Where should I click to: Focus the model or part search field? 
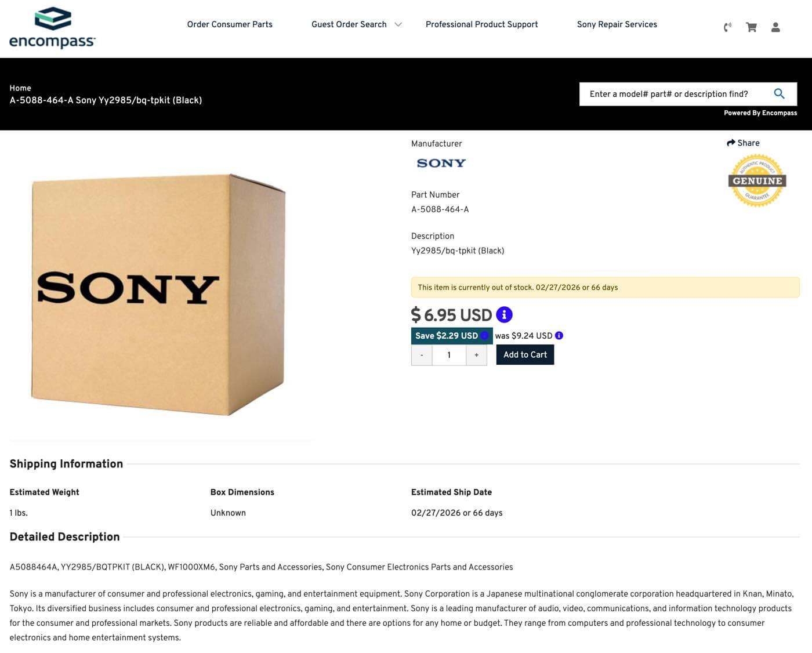pyautogui.click(x=673, y=94)
